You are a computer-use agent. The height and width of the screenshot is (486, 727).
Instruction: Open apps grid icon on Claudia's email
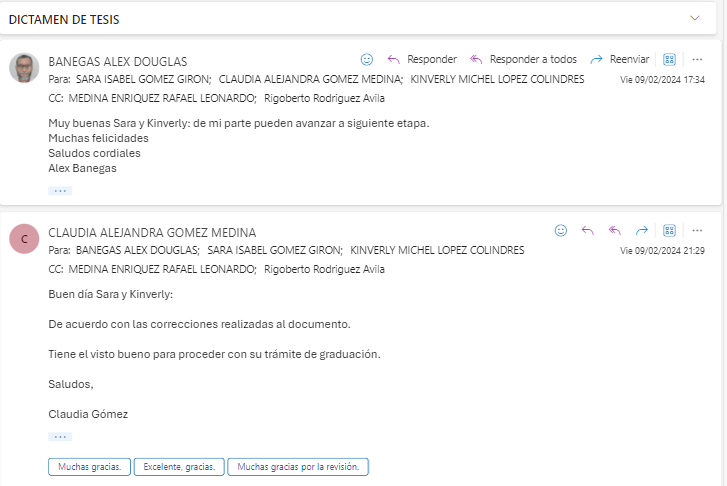[x=670, y=230]
